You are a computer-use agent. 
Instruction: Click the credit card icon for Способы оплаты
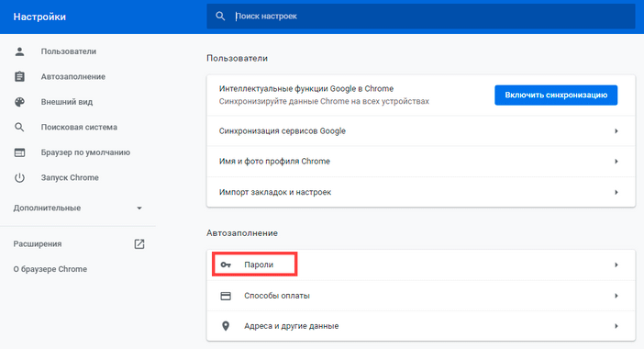tap(226, 296)
